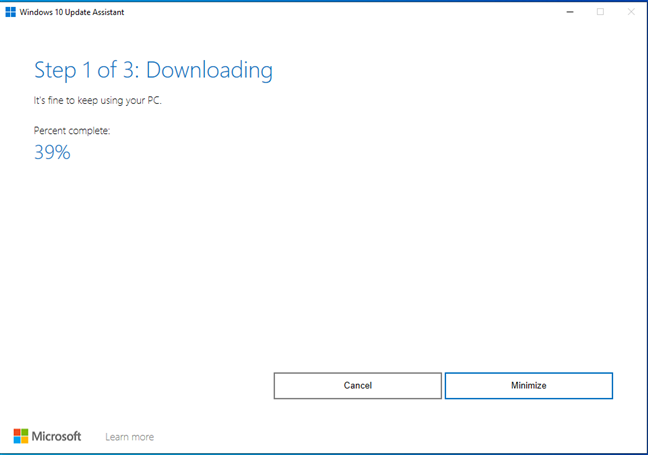Cancel the Windows 10 update download

357,386
